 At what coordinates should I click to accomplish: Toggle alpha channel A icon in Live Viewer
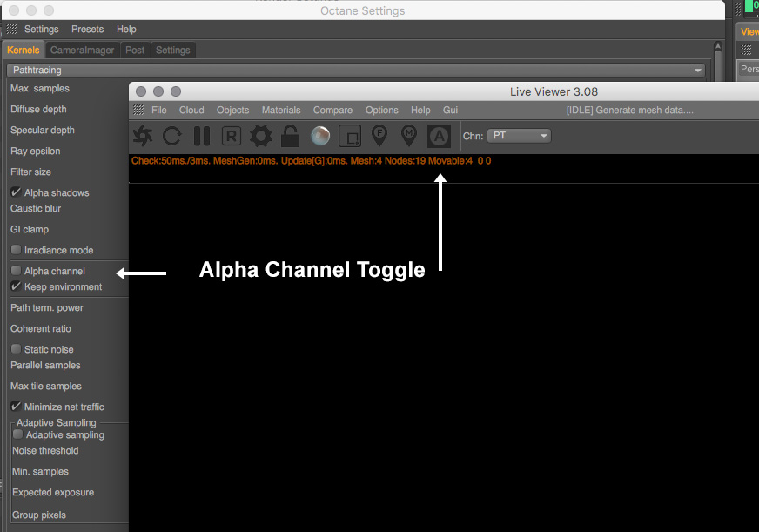click(439, 136)
